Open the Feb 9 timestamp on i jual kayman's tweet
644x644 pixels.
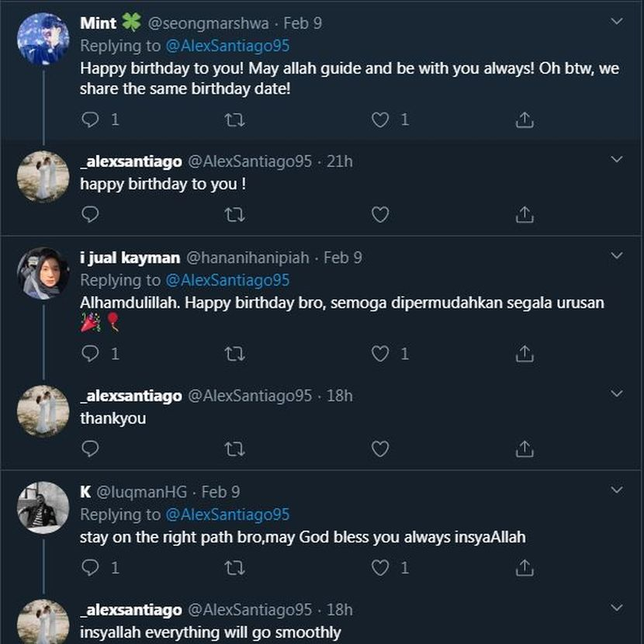click(342, 257)
